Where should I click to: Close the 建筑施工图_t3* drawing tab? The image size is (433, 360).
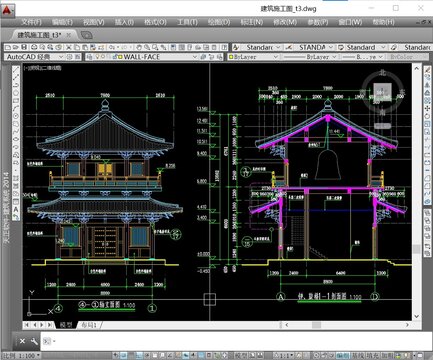tap(68, 35)
